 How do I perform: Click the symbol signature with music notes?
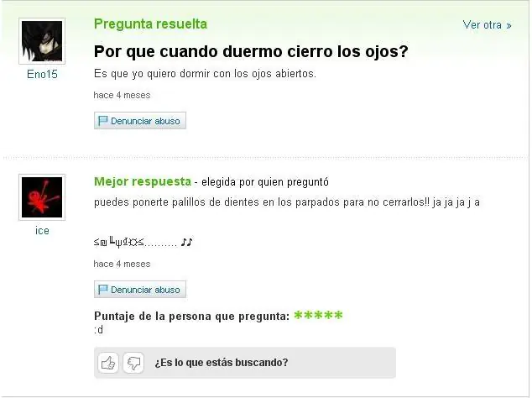143,243
